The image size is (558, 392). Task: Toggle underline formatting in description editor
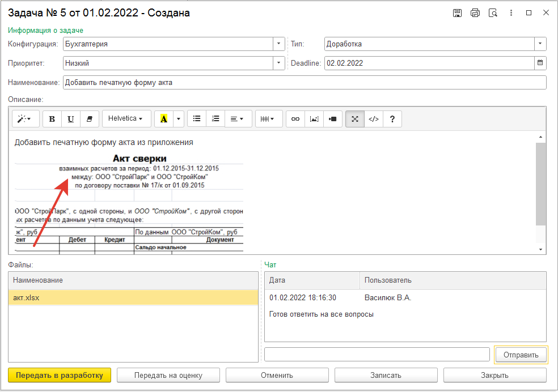[x=70, y=119]
